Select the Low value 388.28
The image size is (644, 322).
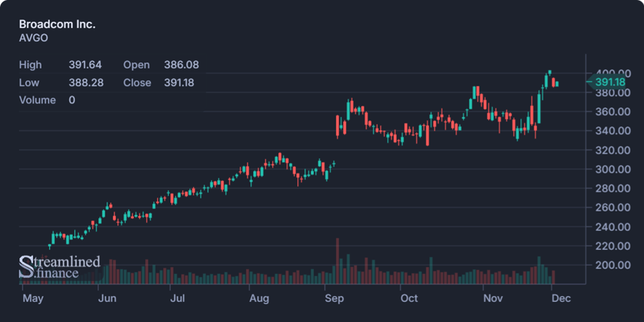click(86, 82)
